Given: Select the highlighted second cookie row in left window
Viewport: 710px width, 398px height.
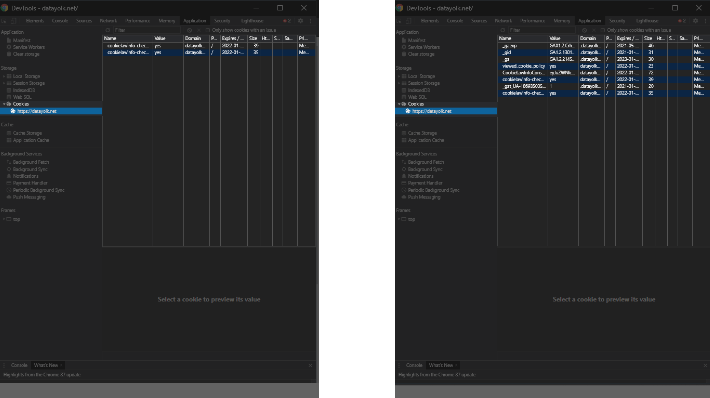Looking at the screenshot, I should tap(209, 53).
